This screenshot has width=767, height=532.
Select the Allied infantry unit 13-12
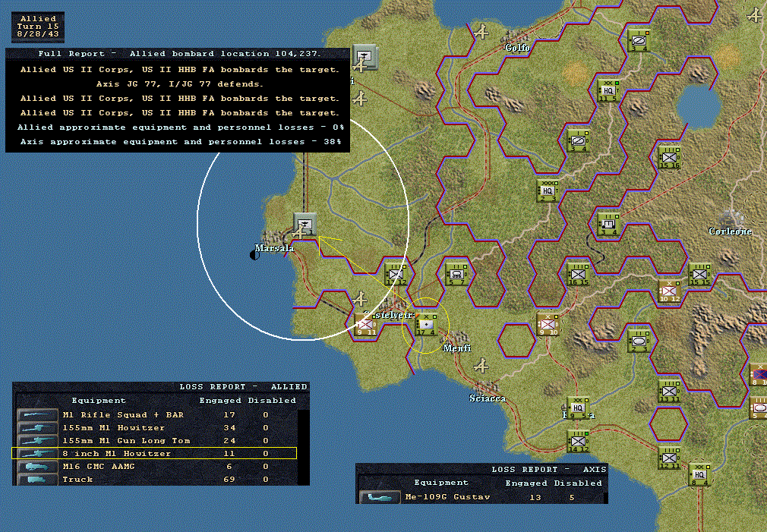[x=395, y=275]
